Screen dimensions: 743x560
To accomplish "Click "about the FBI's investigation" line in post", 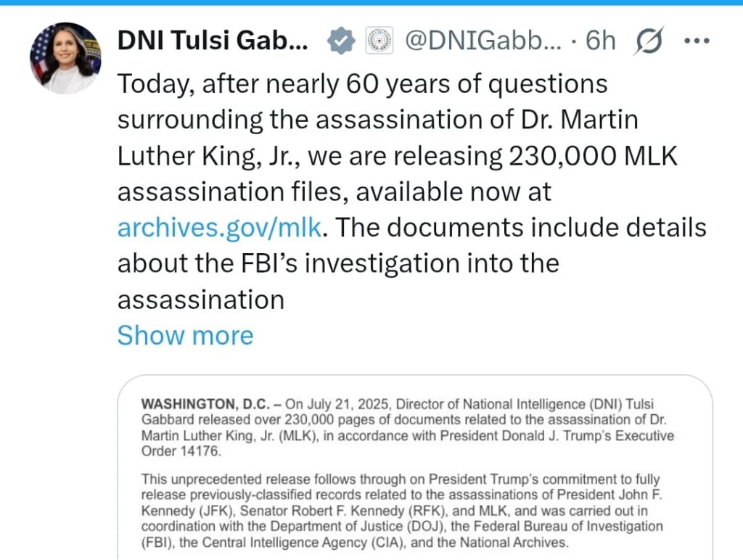I will (338, 263).
